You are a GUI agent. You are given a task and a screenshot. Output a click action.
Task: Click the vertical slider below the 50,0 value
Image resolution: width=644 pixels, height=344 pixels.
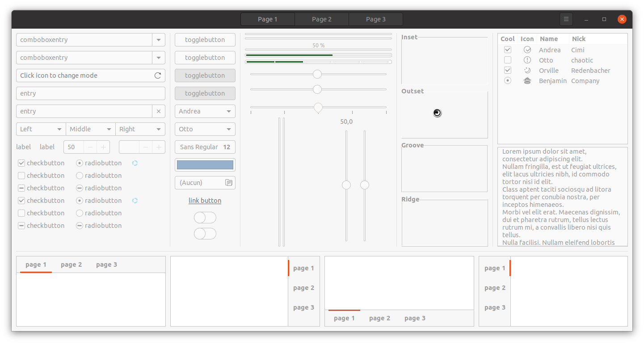[x=346, y=185]
